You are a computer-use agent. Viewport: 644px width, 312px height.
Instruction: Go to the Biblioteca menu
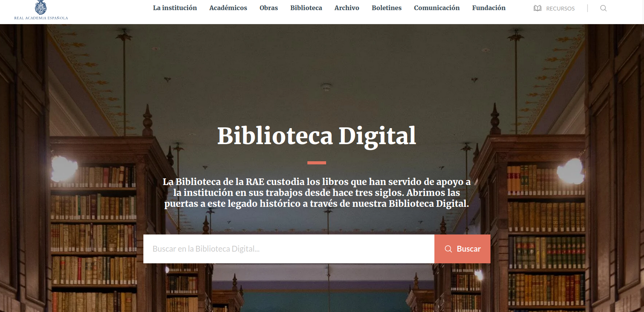[306, 8]
